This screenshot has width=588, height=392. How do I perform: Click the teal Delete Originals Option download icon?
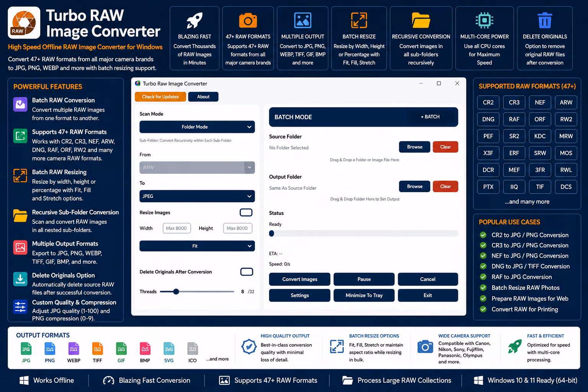(x=20, y=279)
